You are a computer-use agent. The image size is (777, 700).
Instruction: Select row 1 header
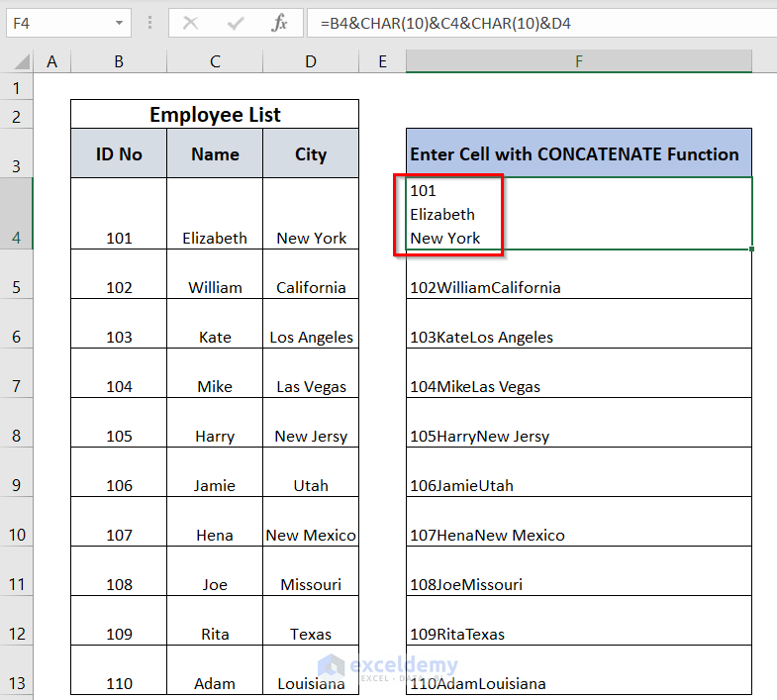17,88
